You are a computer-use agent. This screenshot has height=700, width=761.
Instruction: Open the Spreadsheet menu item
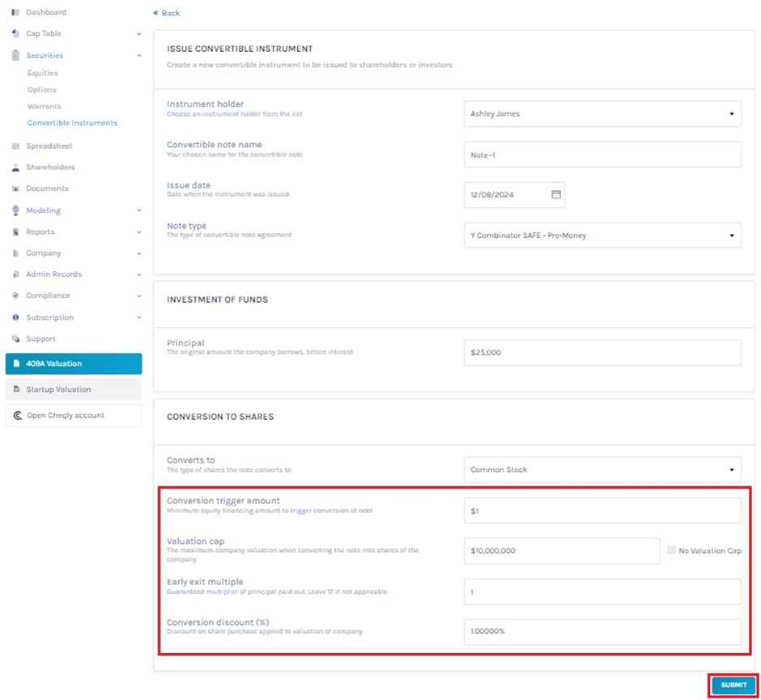click(x=49, y=146)
